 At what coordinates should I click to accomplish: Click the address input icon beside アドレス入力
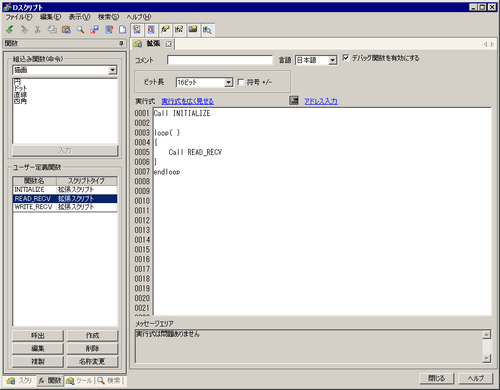[294, 100]
